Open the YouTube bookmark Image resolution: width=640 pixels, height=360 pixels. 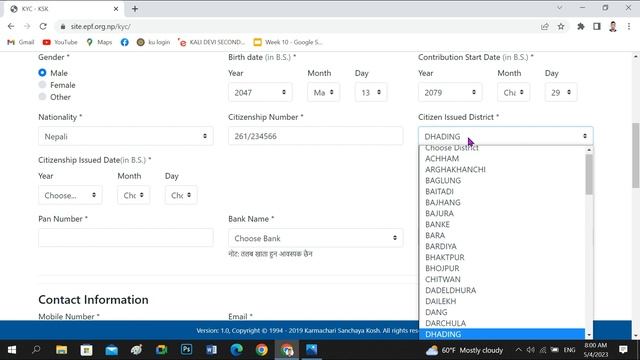click(60, 42)
